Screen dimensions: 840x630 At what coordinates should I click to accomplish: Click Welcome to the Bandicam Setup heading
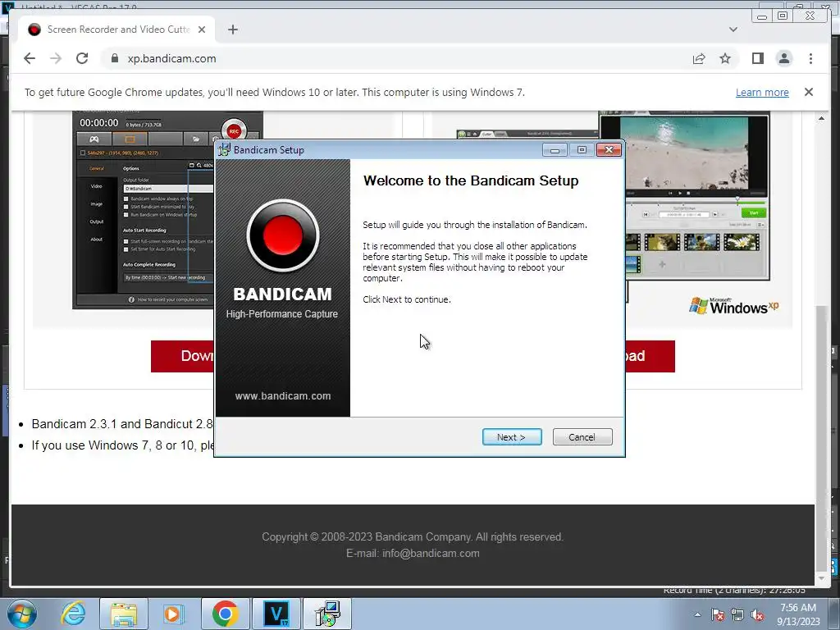471,180
